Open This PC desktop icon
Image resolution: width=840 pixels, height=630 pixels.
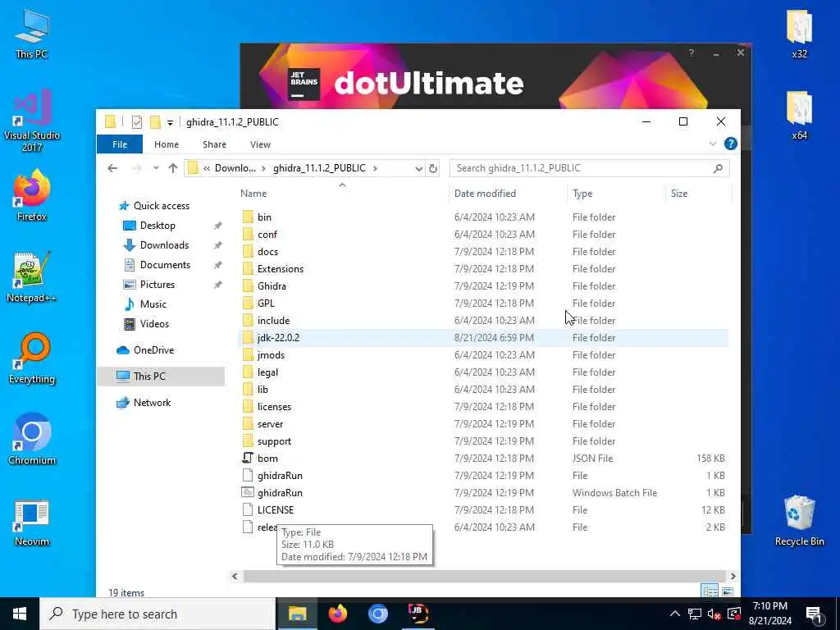point(32,33)
